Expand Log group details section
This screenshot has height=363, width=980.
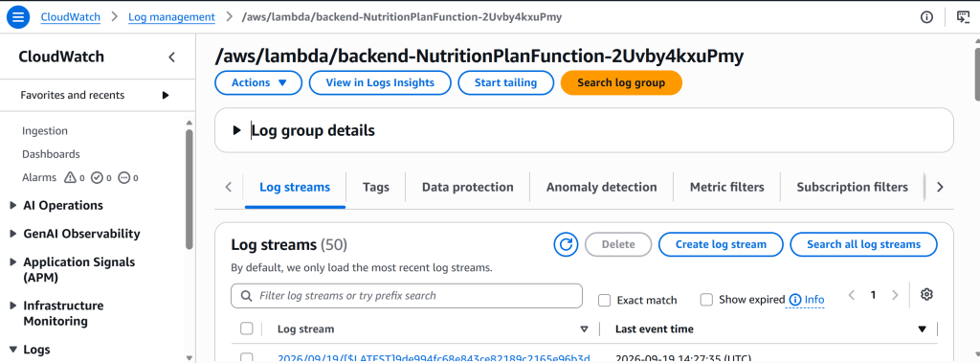coord(237,131)
